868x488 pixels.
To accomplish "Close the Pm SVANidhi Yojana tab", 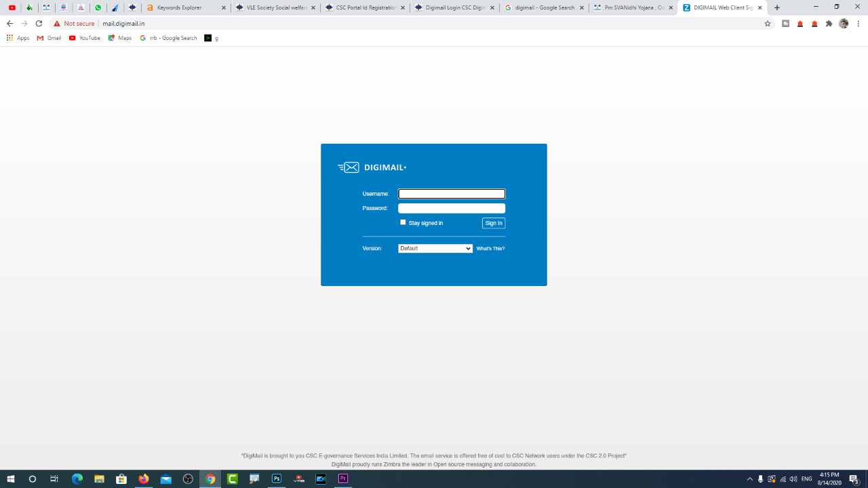I will (671, 7).
